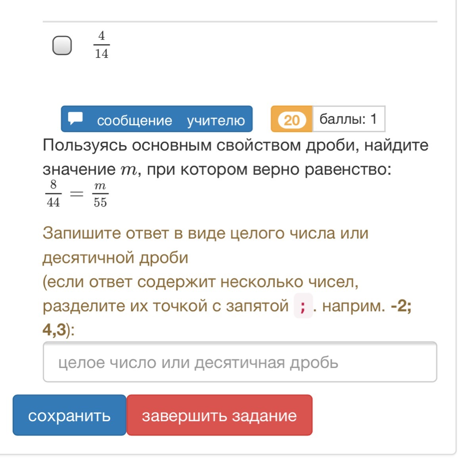Click the если ответ содержит несколько чисел line

coord(201,282)
